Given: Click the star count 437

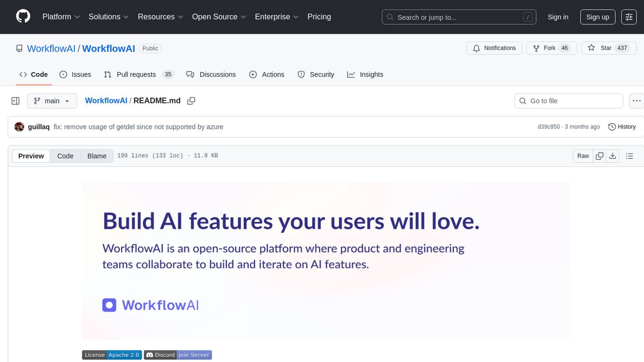Looking at the screenshot, I should coord(622,48).
